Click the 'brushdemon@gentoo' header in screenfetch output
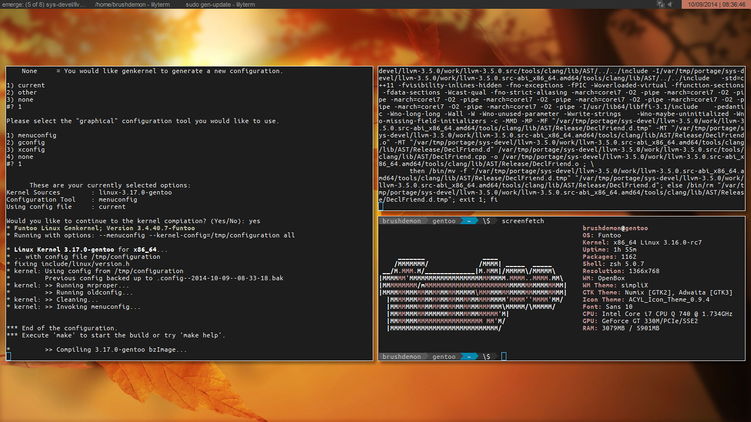This screenshot has height=422, width=751. 616,228
